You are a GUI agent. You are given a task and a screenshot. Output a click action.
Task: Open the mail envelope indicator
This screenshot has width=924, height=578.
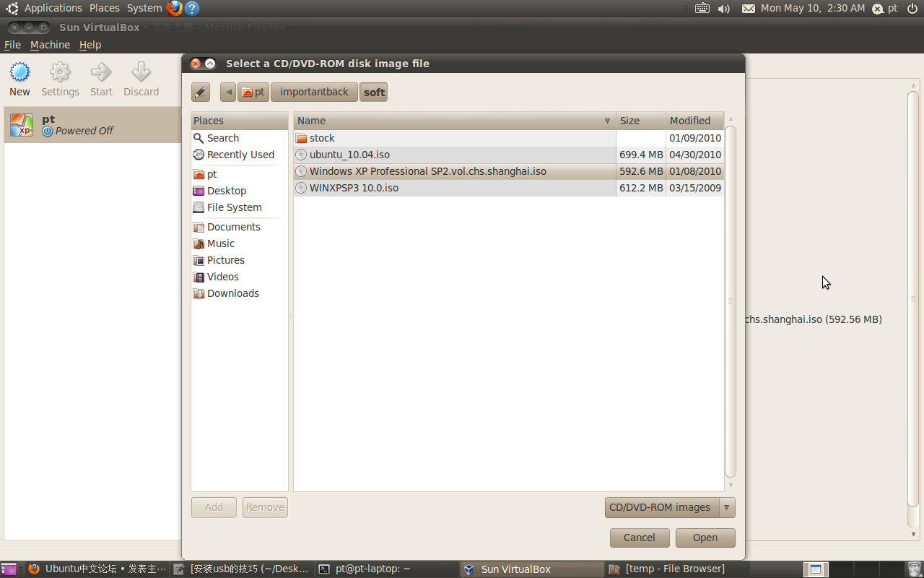[x=749, y=9]
